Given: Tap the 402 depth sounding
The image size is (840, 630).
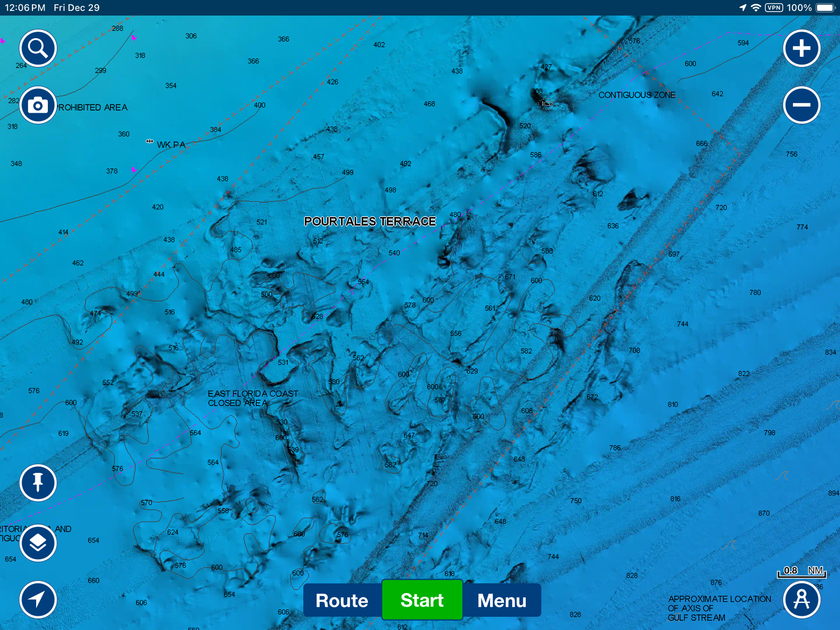Looking at the screenshot, I should 379,45.
